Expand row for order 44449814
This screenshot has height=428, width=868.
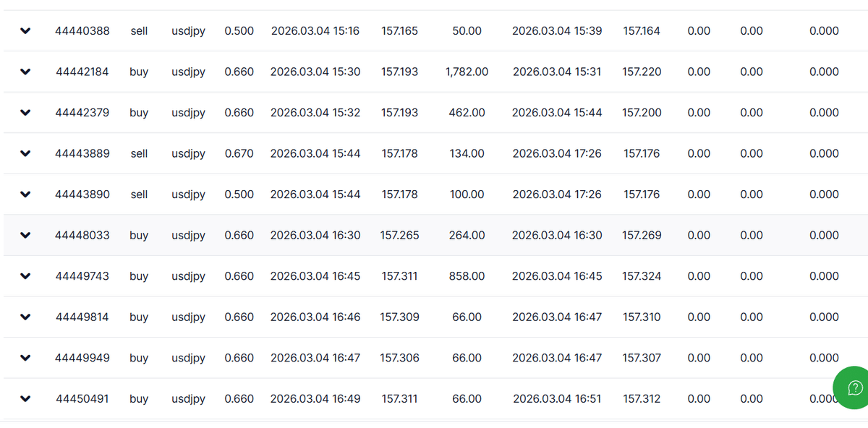(x=25, y=317)
